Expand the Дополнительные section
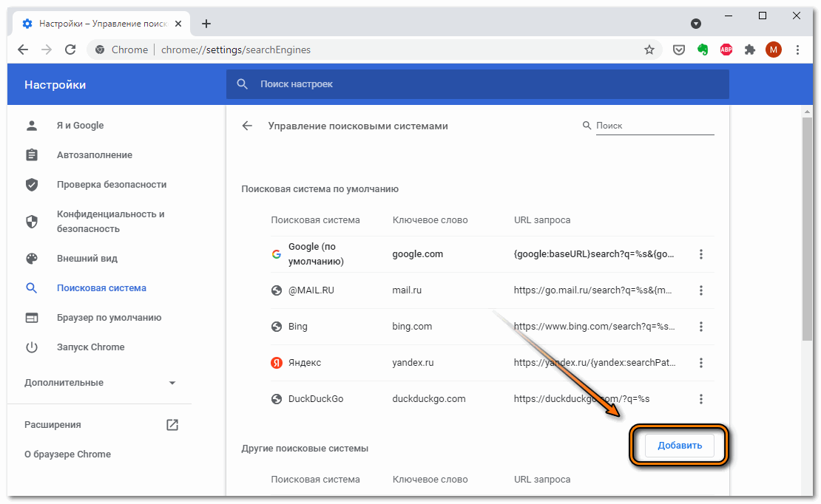 pyautogui.click(x=101, y=383)
